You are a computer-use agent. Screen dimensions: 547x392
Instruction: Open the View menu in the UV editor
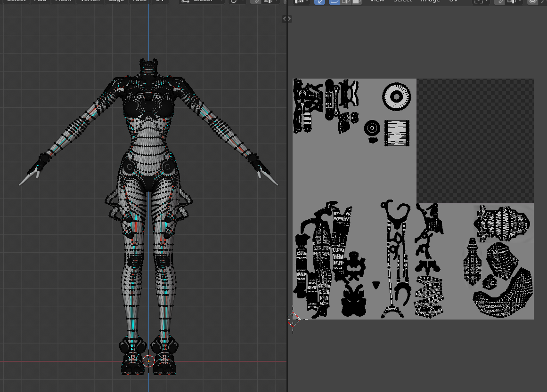coord(377,1)
